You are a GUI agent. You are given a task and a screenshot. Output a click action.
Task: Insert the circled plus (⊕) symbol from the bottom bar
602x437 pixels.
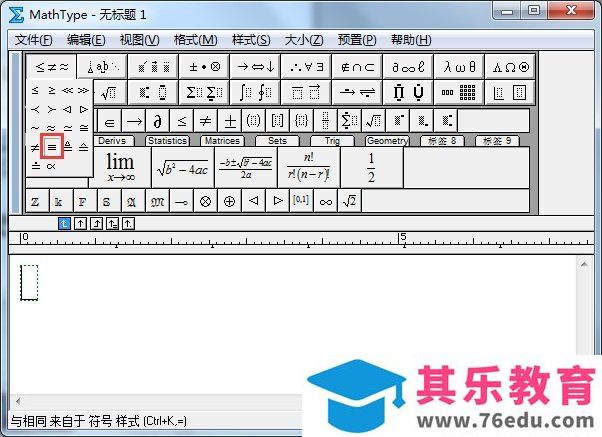coord(229,201)
